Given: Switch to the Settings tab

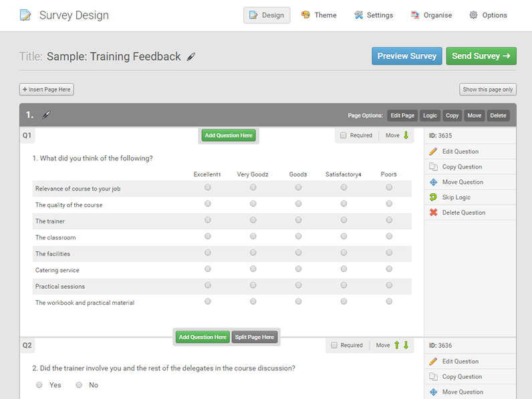Looking at the screenshot, I should coord(374,15).
